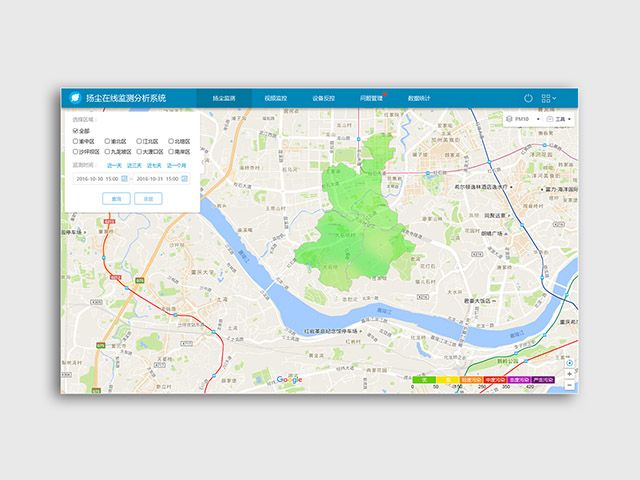640x480 pixels.
Task: Click the start date input field
Action: 97,178
